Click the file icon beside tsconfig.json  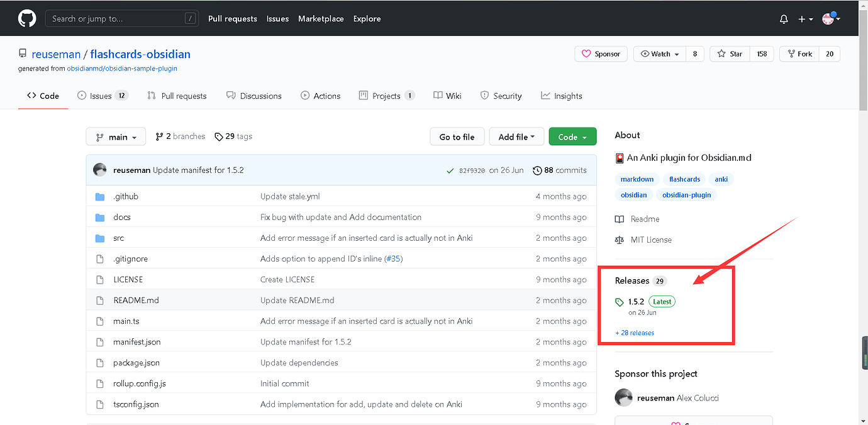[x=99, y=404]
